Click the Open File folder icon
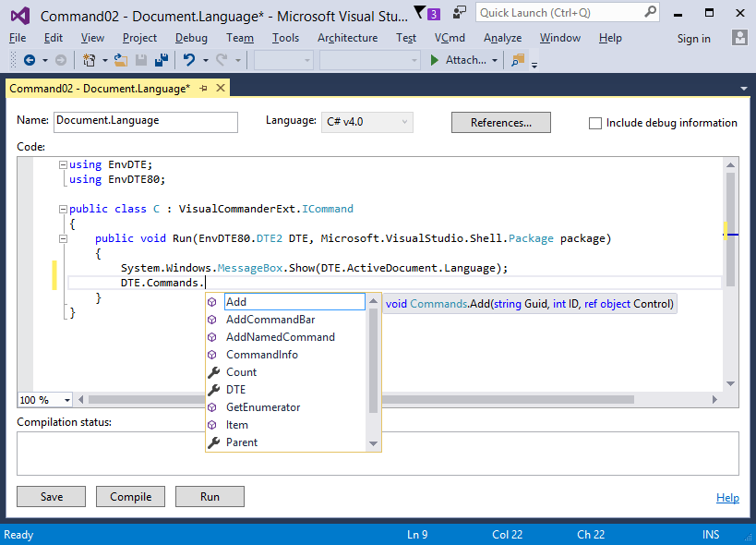The image size is (756, 545). coord(121,60)
